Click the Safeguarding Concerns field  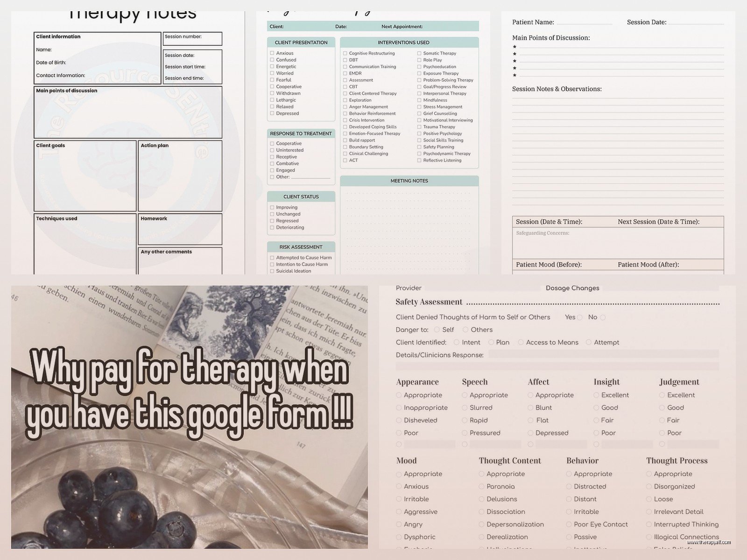click(x=618, y=243)
